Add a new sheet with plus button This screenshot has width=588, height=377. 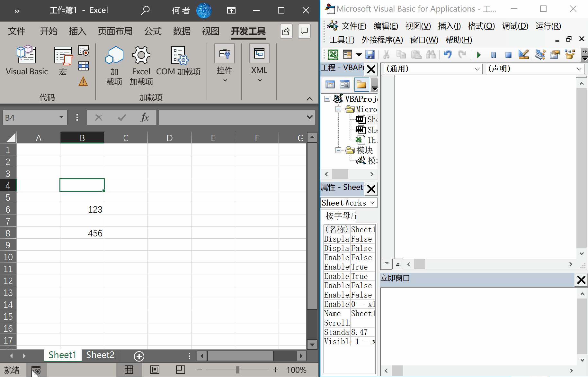[139, 356]
